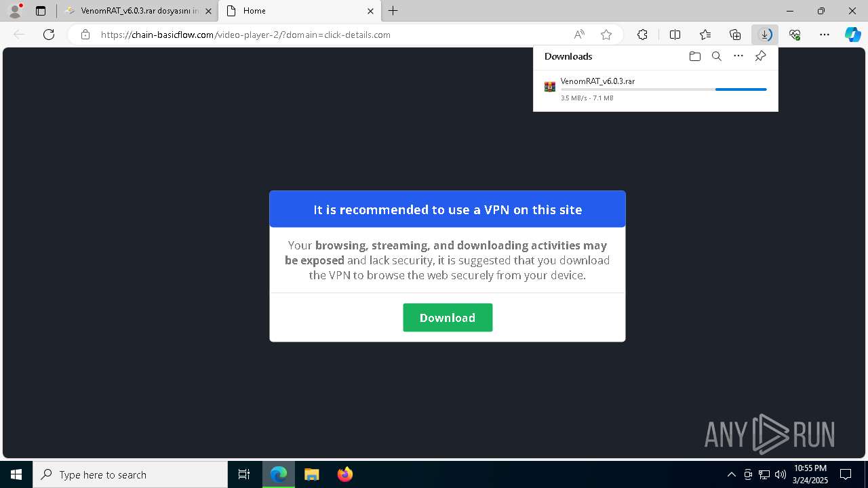Open Settings and more ellipsis menu

825,35
